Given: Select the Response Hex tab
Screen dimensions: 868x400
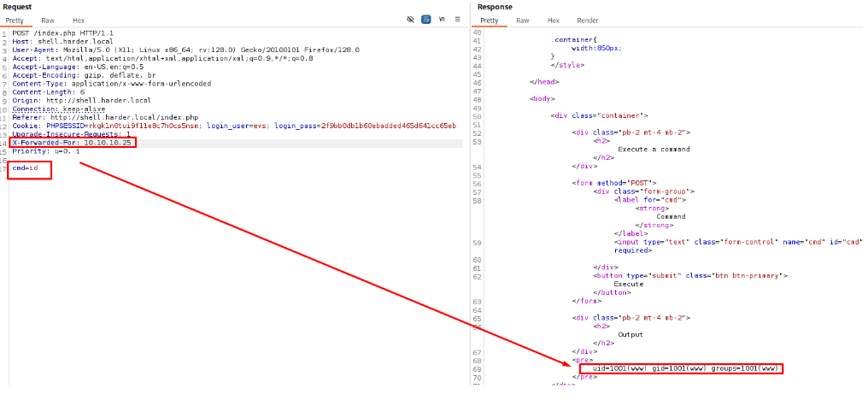Looking at the screenshot, I should point(554,21).
